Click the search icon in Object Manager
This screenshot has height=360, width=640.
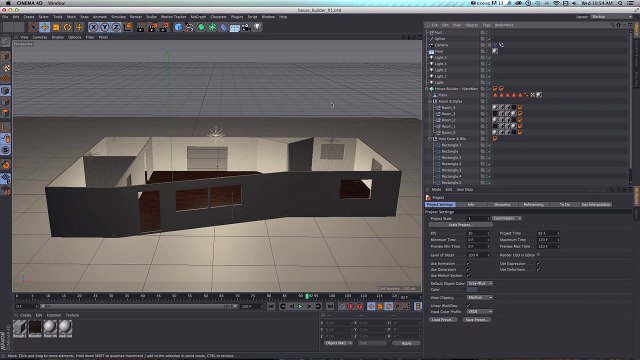[x=612, y=25]
